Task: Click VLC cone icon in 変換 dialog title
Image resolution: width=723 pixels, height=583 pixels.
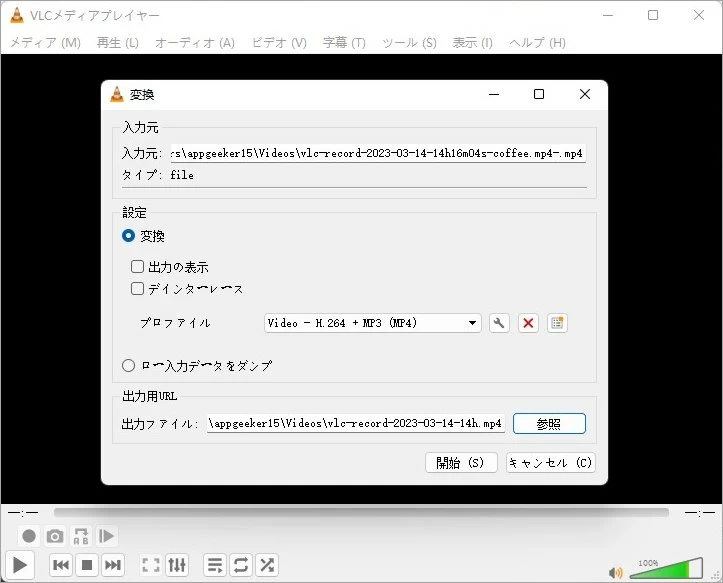Action: tap(117, 94)
